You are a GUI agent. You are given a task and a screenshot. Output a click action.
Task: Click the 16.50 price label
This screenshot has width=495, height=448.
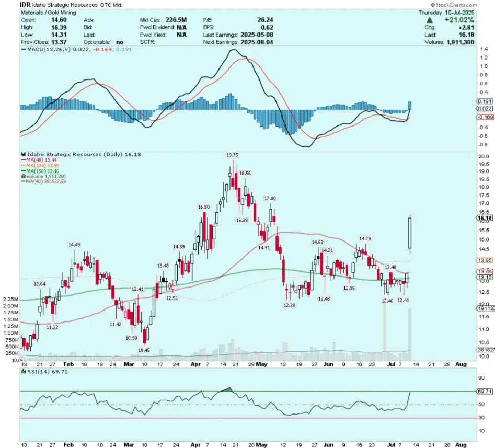click(204, 207)
